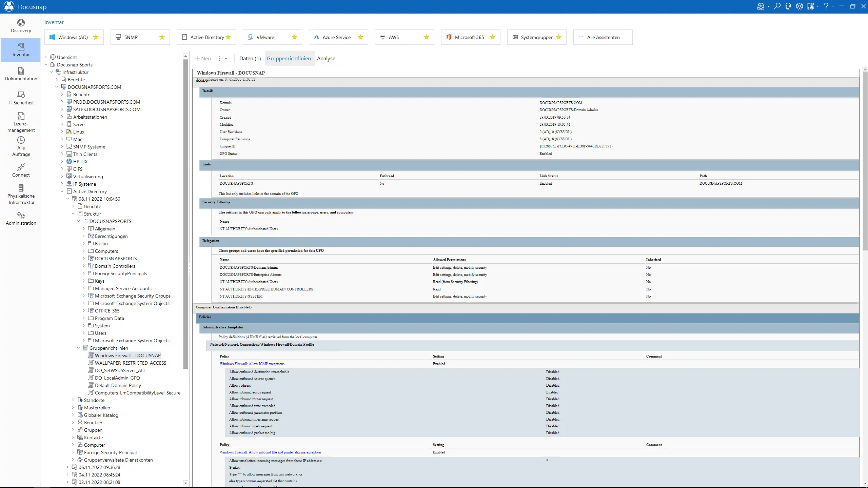Screen dimensions: 868x488
Task: Click the notifications inbox icon in the title bar
Action: [761, 6]
